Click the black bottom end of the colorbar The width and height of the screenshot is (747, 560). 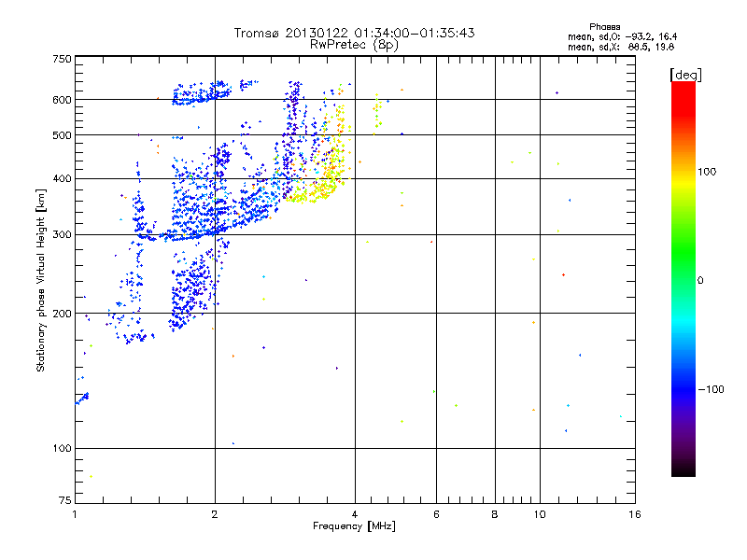[683, 467]
